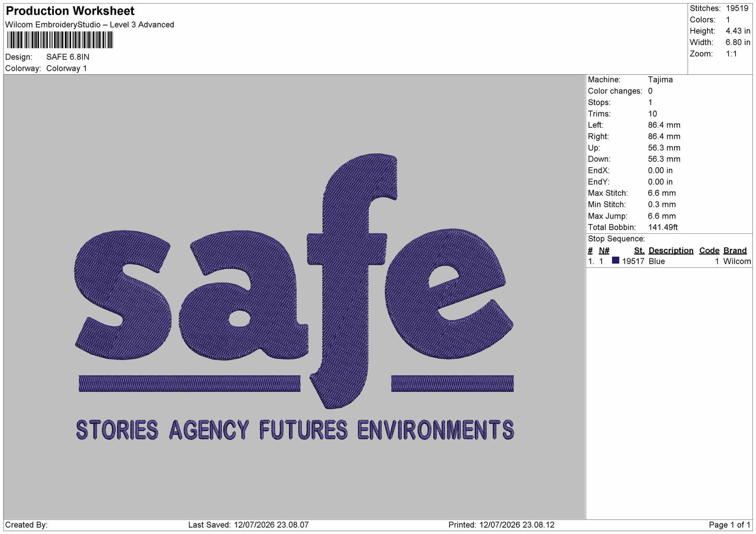
Task: Click the Blue thread description
Action: point(657,262)
